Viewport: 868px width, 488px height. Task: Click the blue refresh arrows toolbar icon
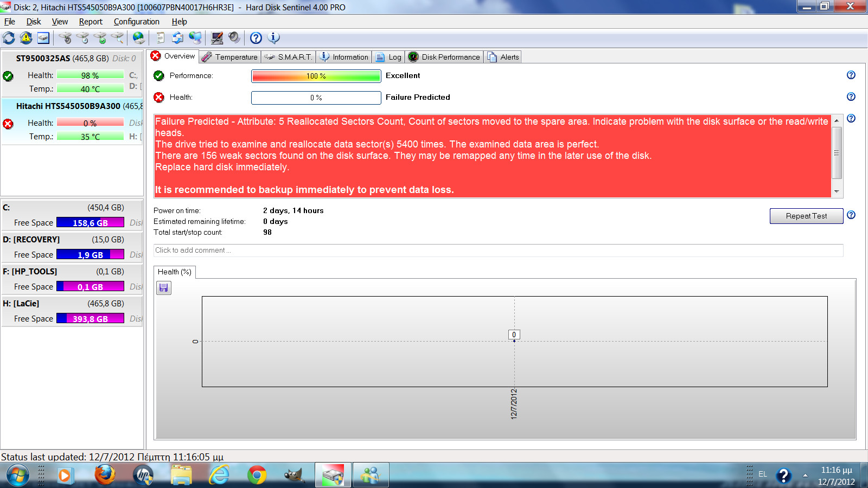coord(9,38)
